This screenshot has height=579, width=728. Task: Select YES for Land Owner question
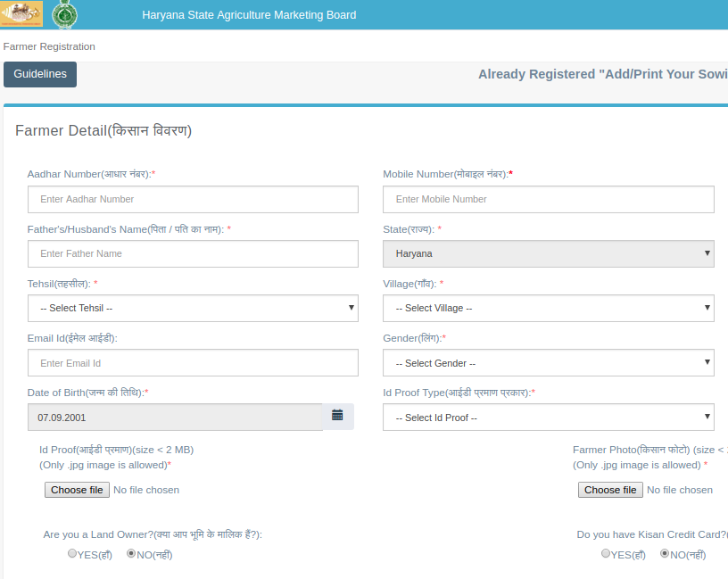click(x=73, y=554)
